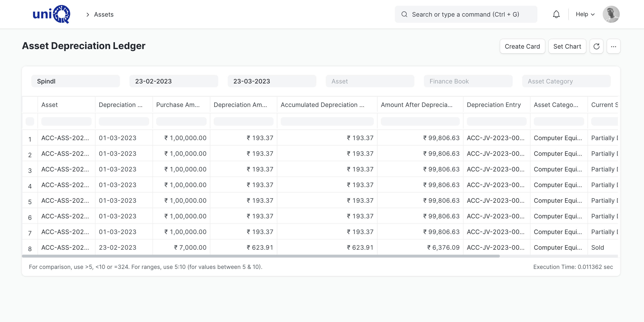Click the breadcrumb chevron before Assets
644x322 pixels.
coord(88,14)
